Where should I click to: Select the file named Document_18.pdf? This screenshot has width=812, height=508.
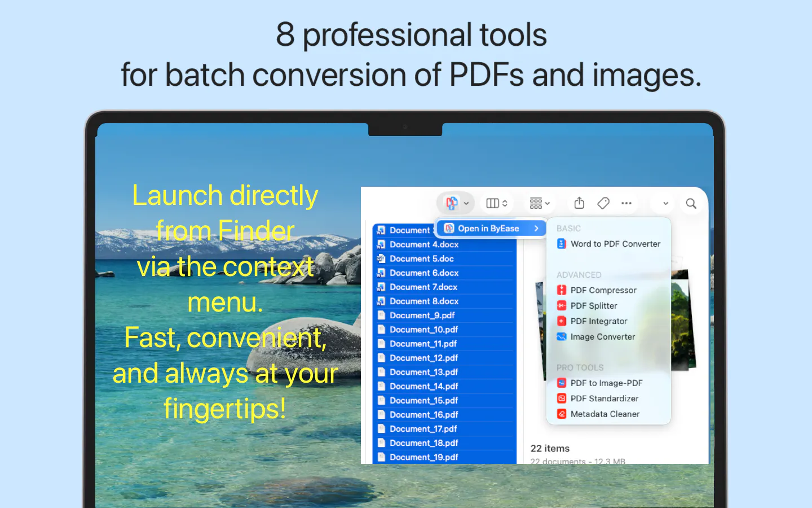444,443
